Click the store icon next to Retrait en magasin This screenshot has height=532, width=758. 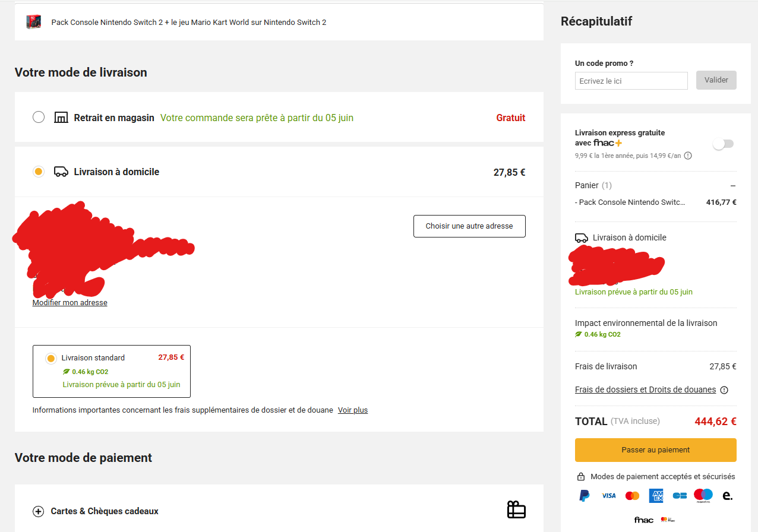(61, 118)
